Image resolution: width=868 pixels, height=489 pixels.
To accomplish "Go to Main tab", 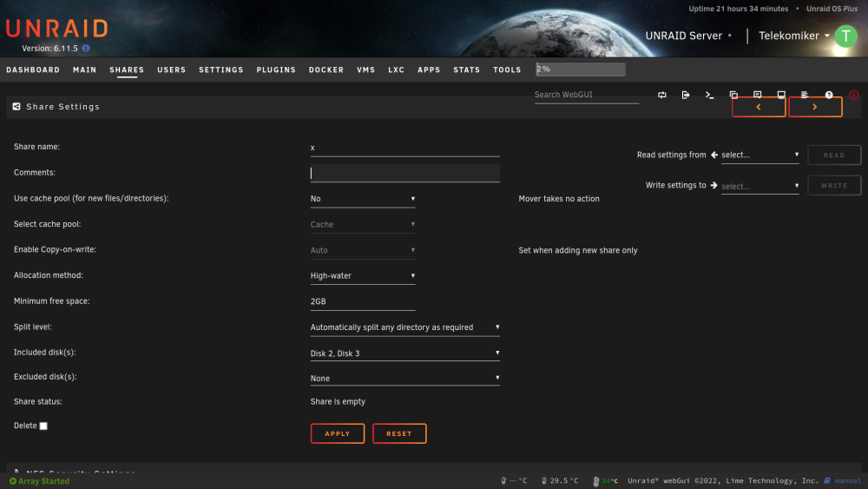I will coord(85,69).
